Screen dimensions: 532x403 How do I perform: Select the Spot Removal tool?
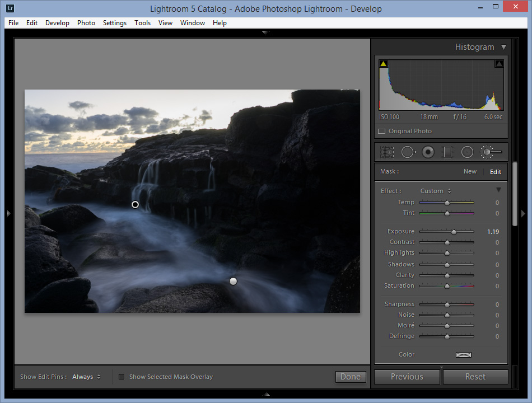click(408, 152)
